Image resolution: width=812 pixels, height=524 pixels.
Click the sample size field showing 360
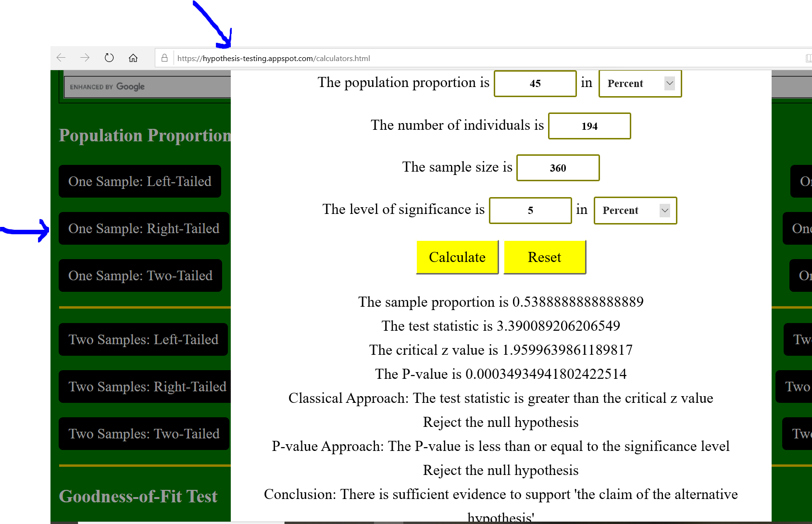coord(558,168)
